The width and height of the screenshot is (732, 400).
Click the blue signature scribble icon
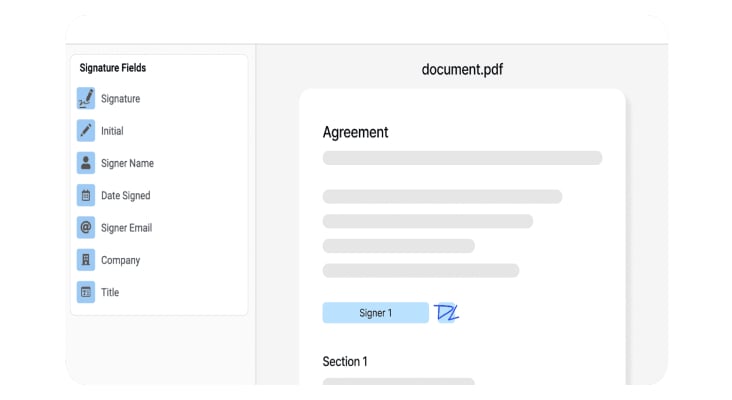pyautogui.click(x=447, y=313)
